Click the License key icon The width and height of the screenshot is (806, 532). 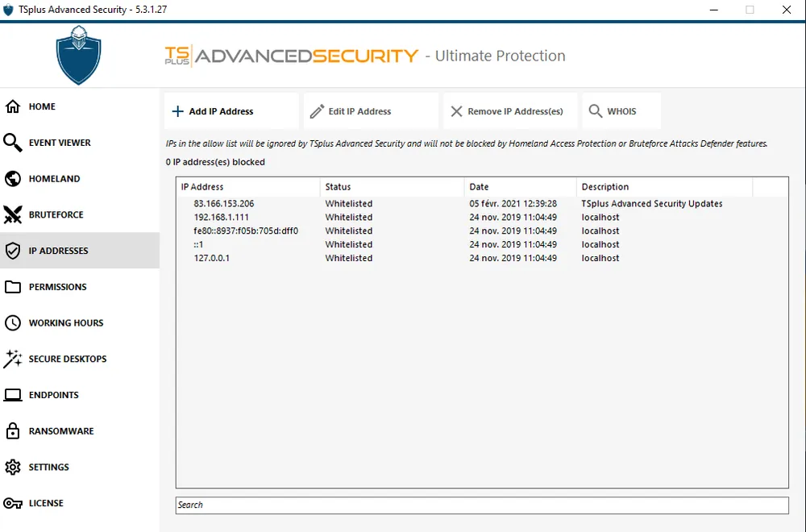tap(13, 503)
